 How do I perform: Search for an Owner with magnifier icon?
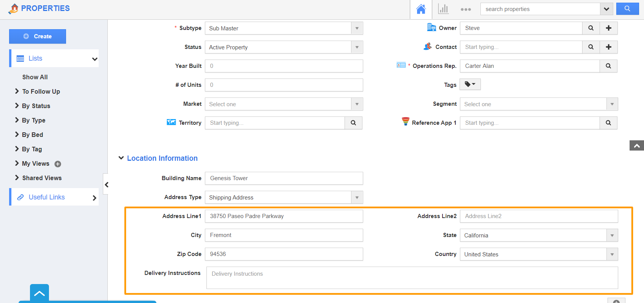(x=591, y=28)
